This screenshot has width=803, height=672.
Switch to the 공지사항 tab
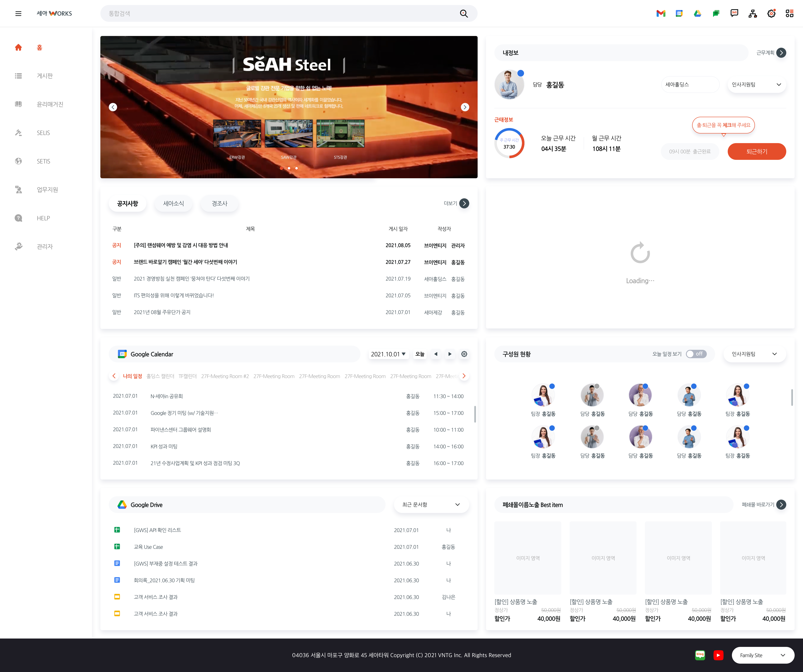[x=127, y=204]
